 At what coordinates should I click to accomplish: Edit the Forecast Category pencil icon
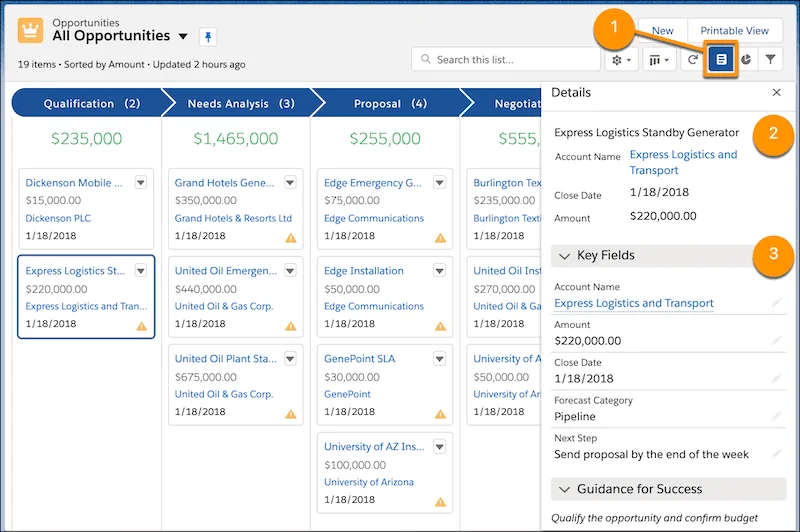[x=777, y=416]
